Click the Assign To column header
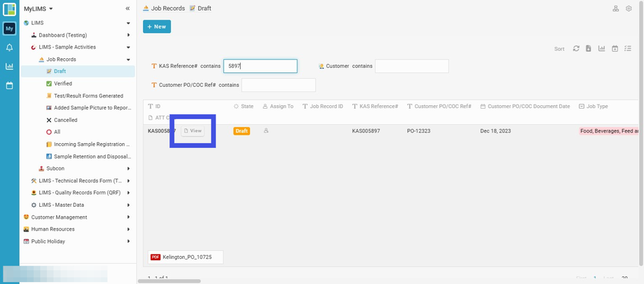Screen dimensions: 644x284 [278, 107]
